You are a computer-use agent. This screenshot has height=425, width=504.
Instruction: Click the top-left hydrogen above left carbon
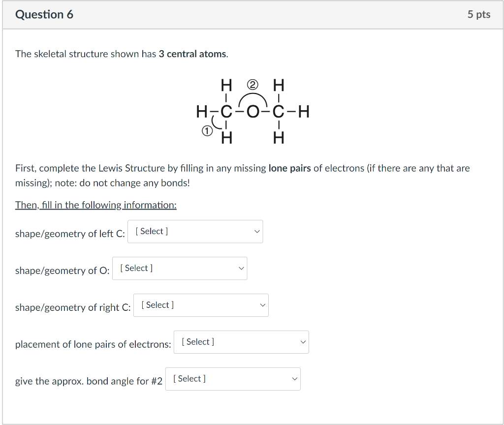(x=226, y=86)
